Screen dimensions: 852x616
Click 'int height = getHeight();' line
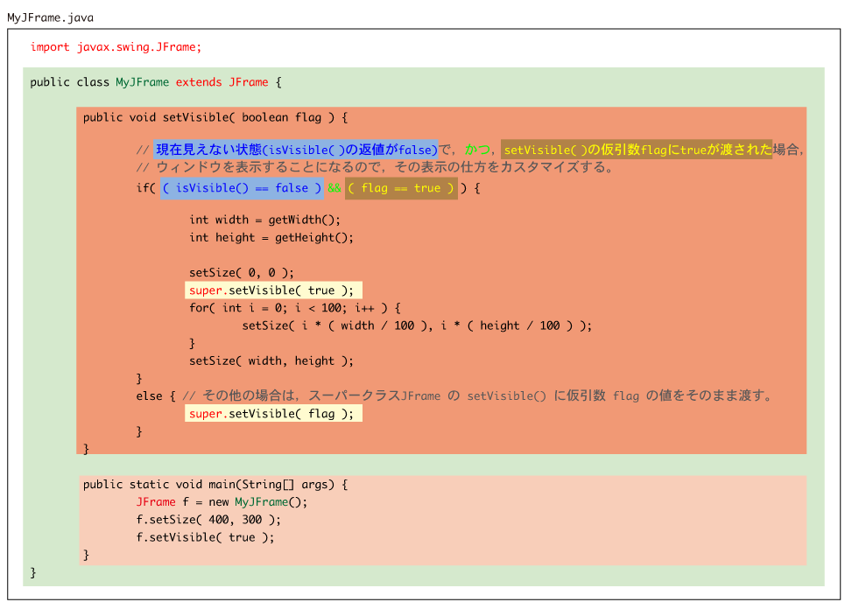tap(271, 238)
